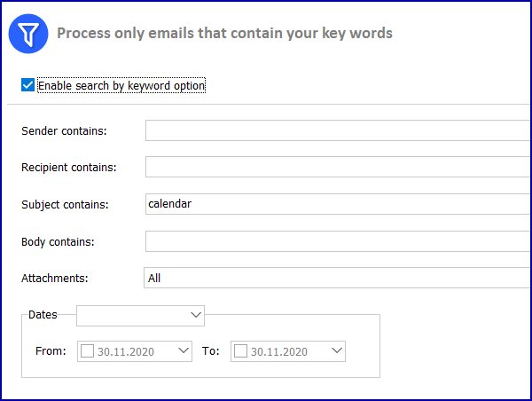Expand the Dates preset dropdown arrow
Viewport: 532px width, 401px height.
pos(196,316)
